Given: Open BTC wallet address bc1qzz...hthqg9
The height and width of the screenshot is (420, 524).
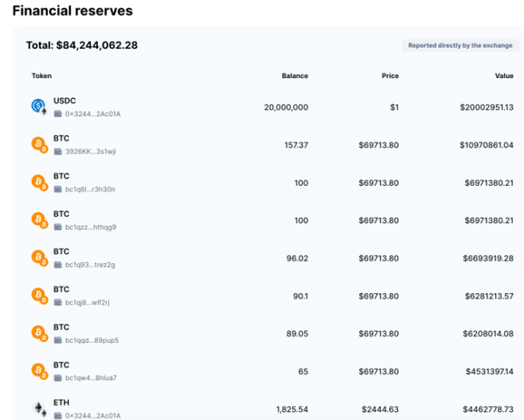Looking at the screenshot, I should click(91, 227).
